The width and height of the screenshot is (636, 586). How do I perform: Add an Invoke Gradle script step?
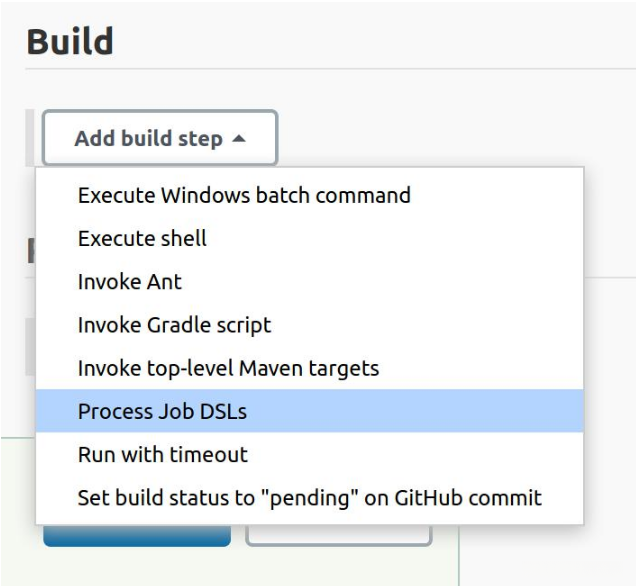(x=174, y=325)
